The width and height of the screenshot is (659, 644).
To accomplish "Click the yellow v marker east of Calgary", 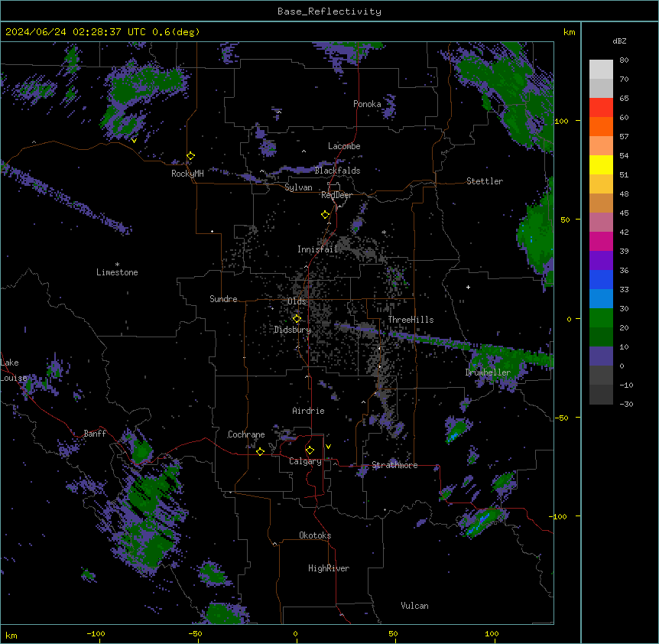I will [328, 447].
